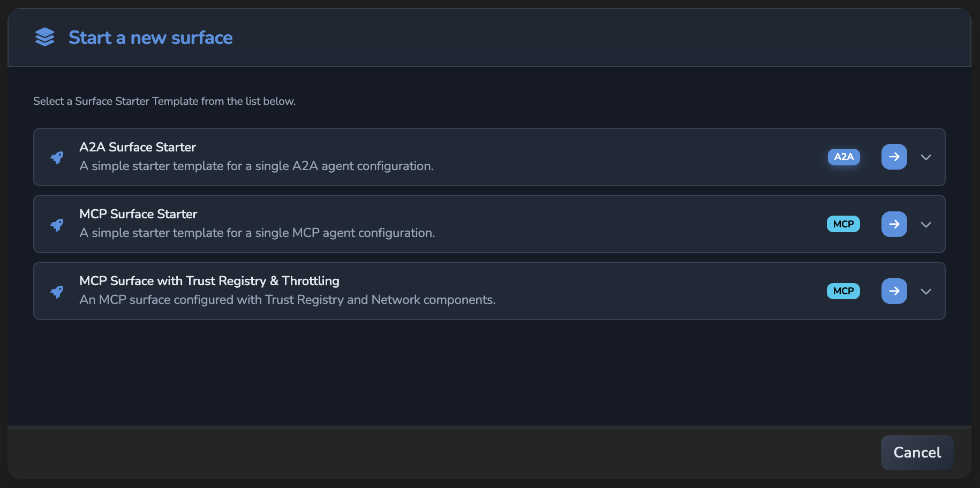Expand MCP Surface Starter details chevron
The image size is (980, 488).
coord(926,225)
